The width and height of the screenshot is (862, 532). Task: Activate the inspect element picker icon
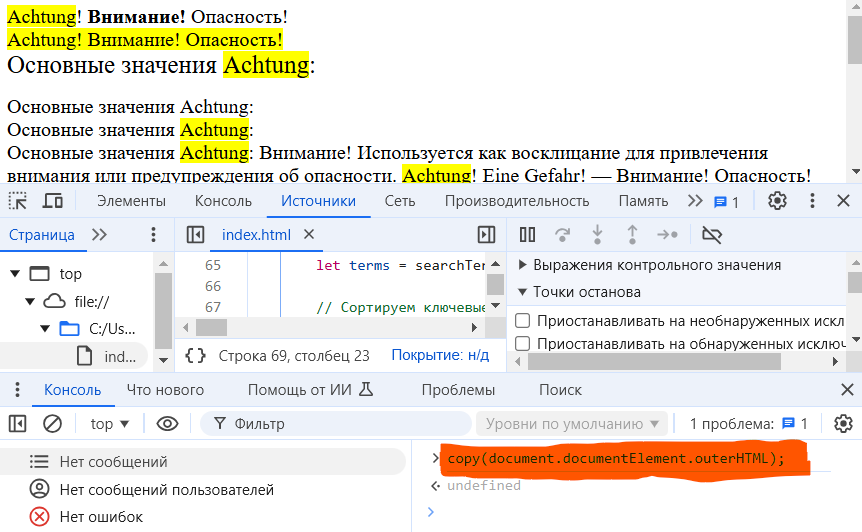[18, 201]
